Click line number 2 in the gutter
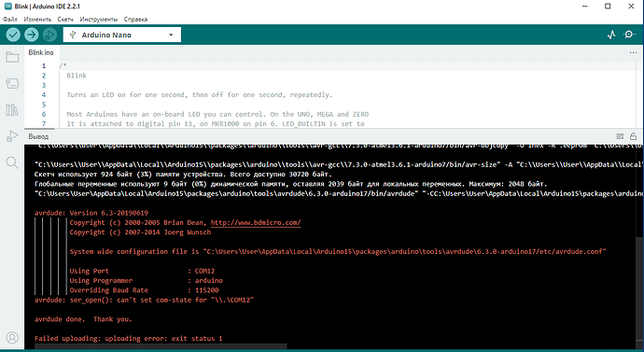Viewport: 644px width, 352px height. 44,76
